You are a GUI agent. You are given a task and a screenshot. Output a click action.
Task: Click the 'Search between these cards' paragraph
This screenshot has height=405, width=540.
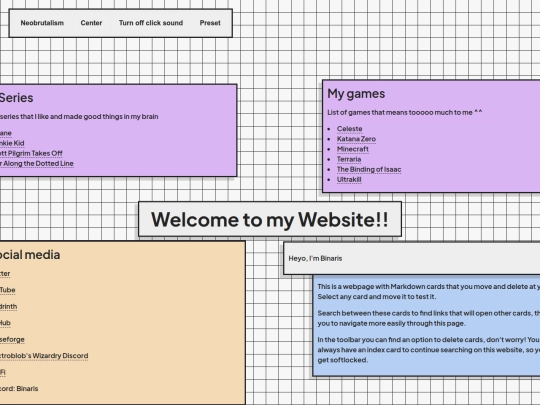[428, 318]
